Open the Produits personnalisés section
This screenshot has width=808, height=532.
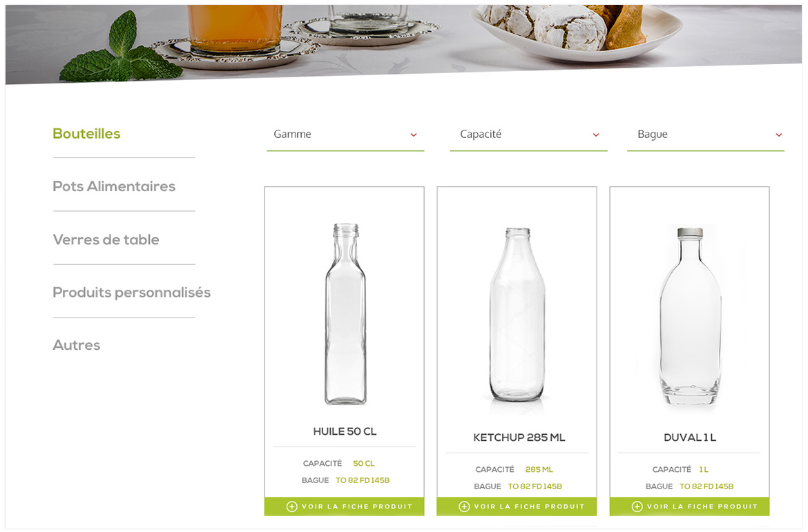(x=131, y=292)
